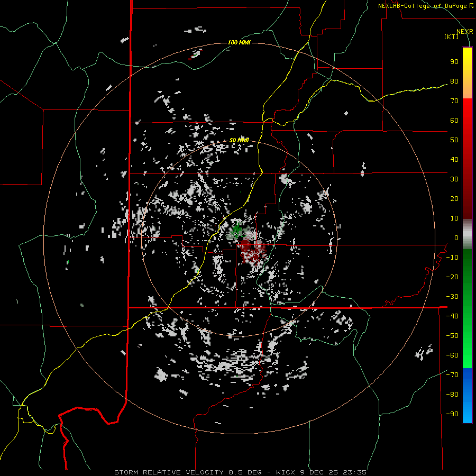Screen dimensions: 476x476
Task: Click the positive 70 knots scale label
Action: coord(454,101)
